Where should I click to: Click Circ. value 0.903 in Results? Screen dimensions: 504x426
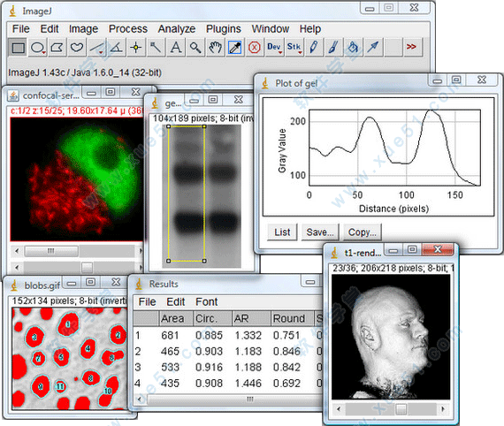[x=209, y=352]
